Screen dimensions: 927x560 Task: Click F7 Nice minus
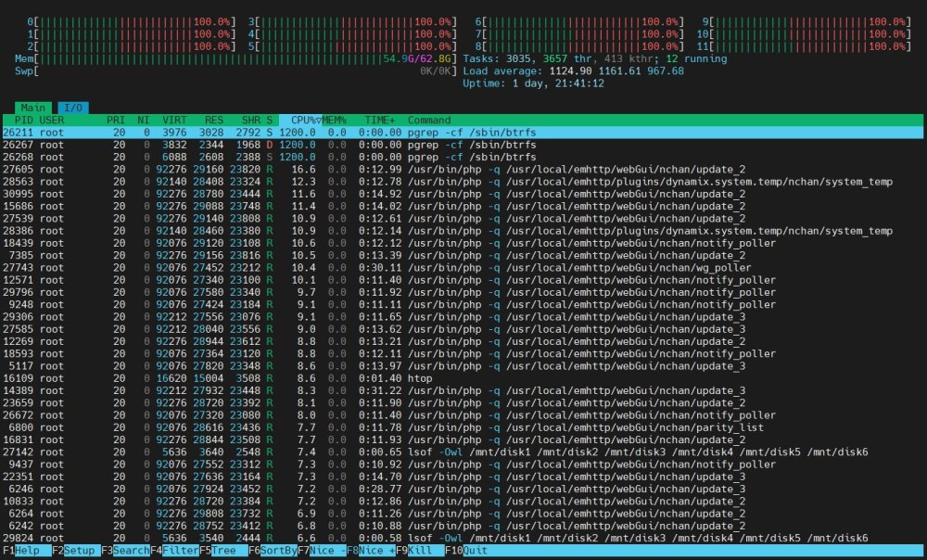(322, 551)
